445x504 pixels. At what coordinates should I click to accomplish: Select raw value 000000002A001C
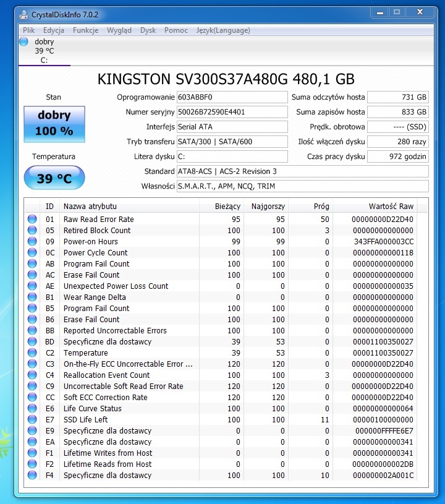coord(383,475)
